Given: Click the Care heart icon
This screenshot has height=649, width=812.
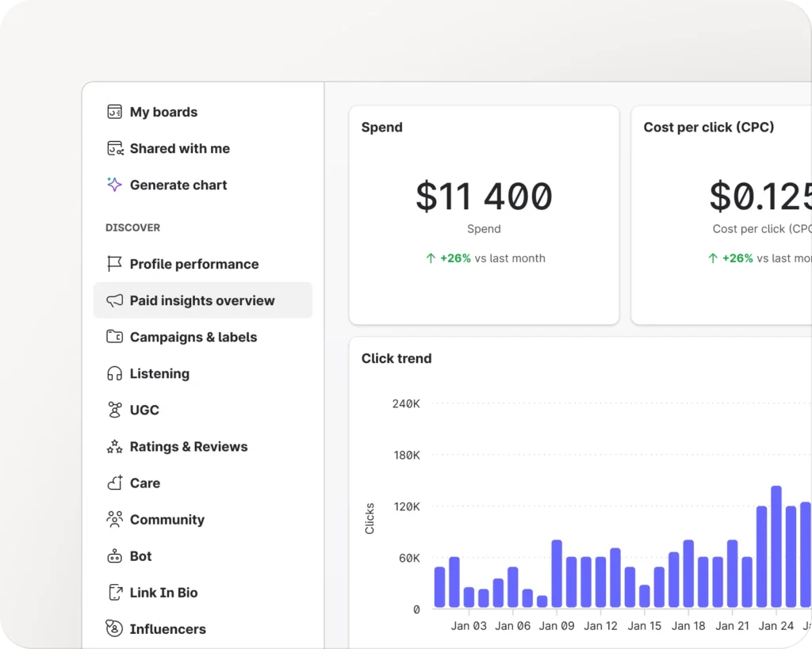Looking at the screenshot, I should (114, 483).
